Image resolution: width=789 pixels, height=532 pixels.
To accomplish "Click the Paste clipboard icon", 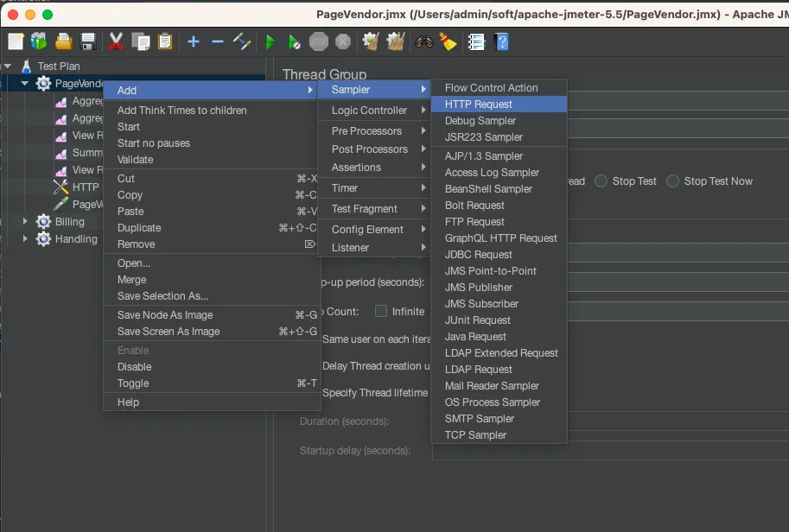I will pyautogui.click(x=165, y=41).
